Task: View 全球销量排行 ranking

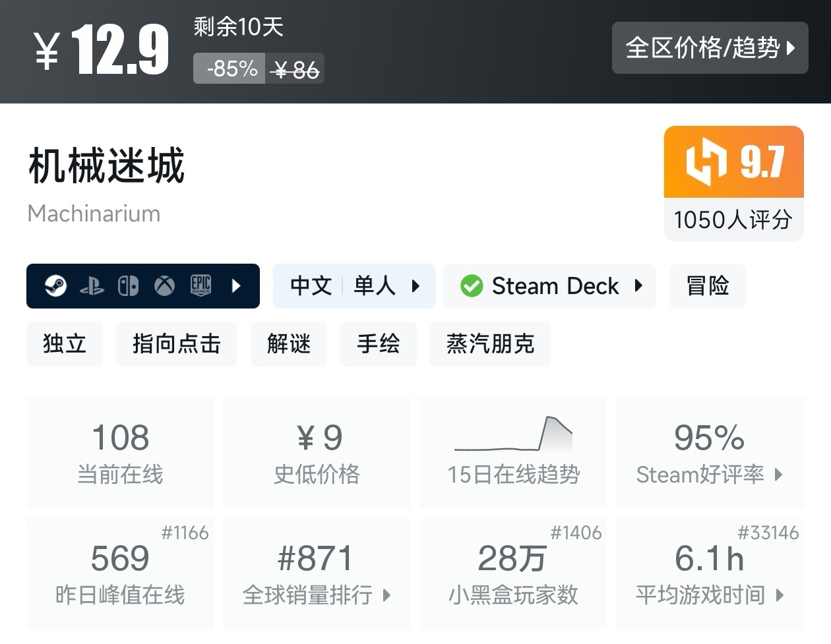Action: (x=317, y=573)
